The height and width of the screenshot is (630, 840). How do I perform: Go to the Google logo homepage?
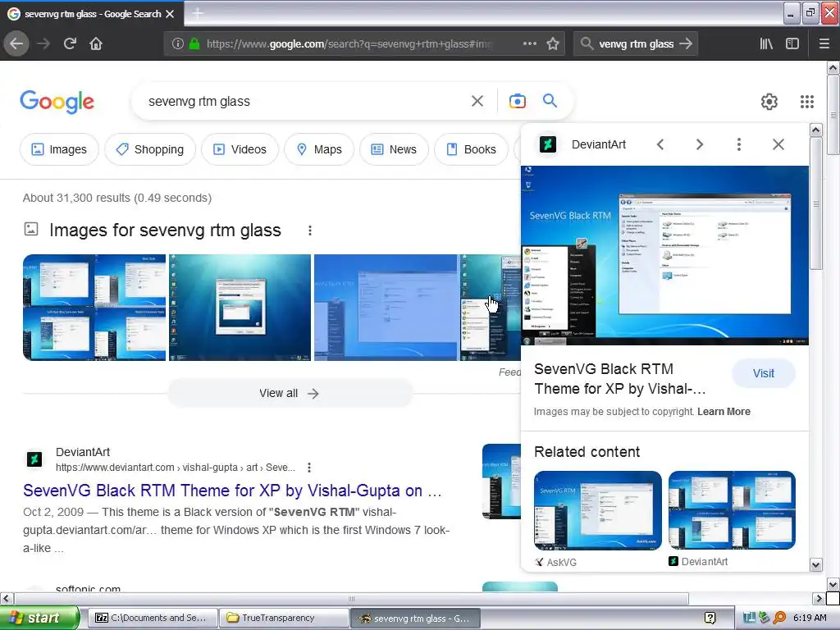[x=57, y=102]
